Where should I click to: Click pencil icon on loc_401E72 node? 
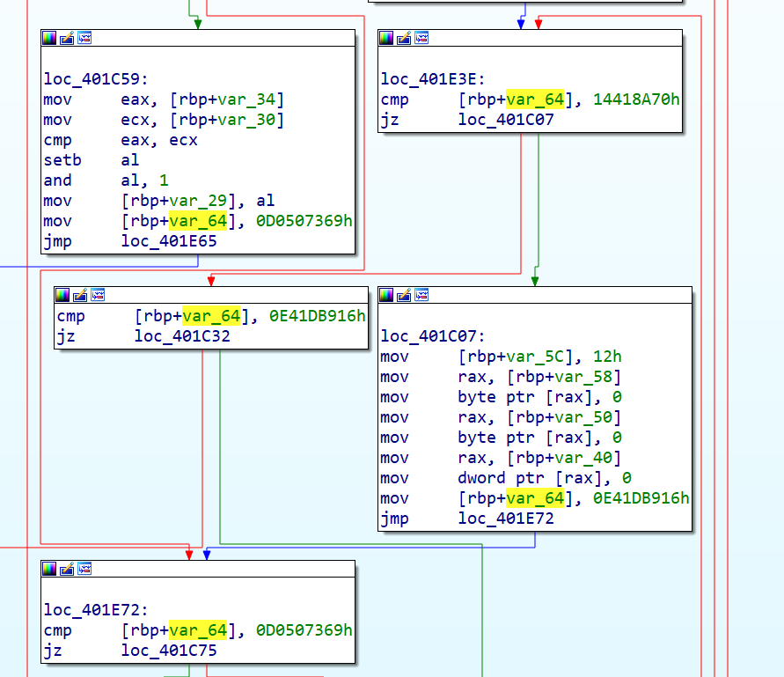click(67, 569)
